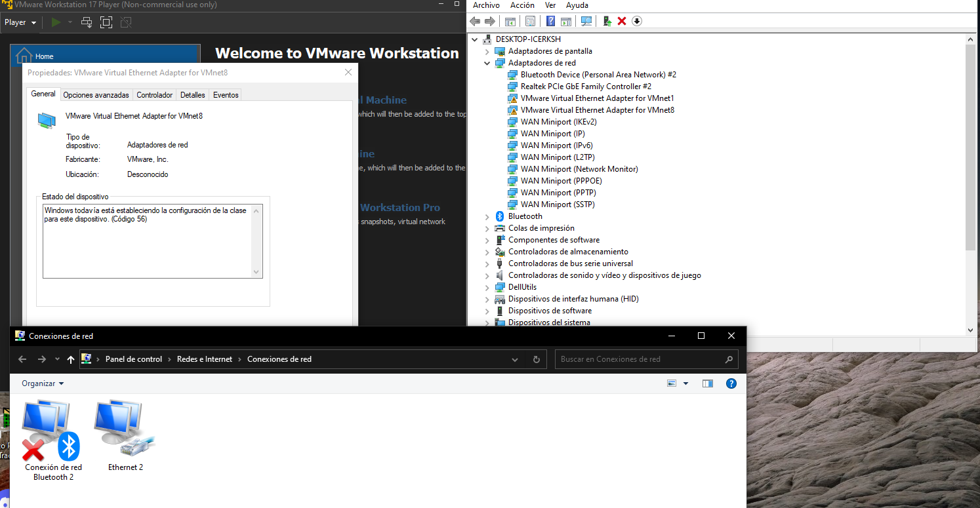Open power options dropdown beside play button
Viewport: 980px width, 508px height.
pos(70,22)
